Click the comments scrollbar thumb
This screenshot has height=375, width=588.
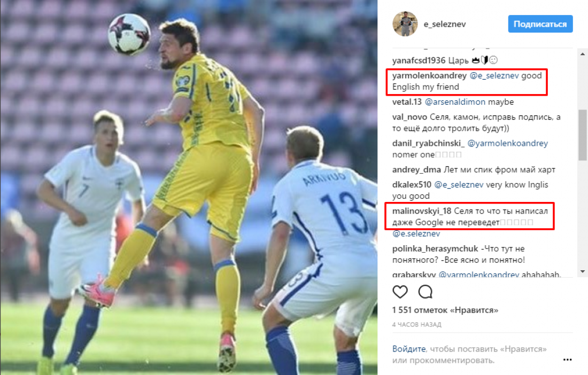(x=582, y=135)
